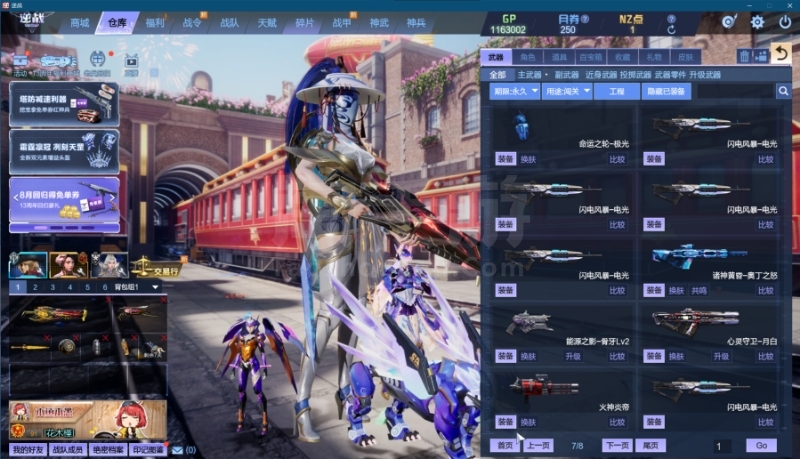Click the page number input field
The height and width of the screenshot is (459, 800).
721,446
